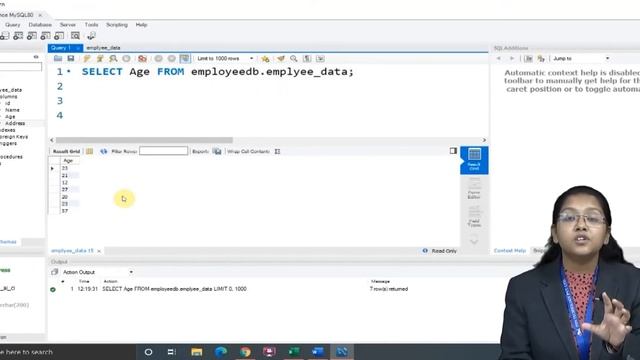The height and width of the screenshot is (360, 640).
Task: Rollback the current transaction
Action: [171, 59]
